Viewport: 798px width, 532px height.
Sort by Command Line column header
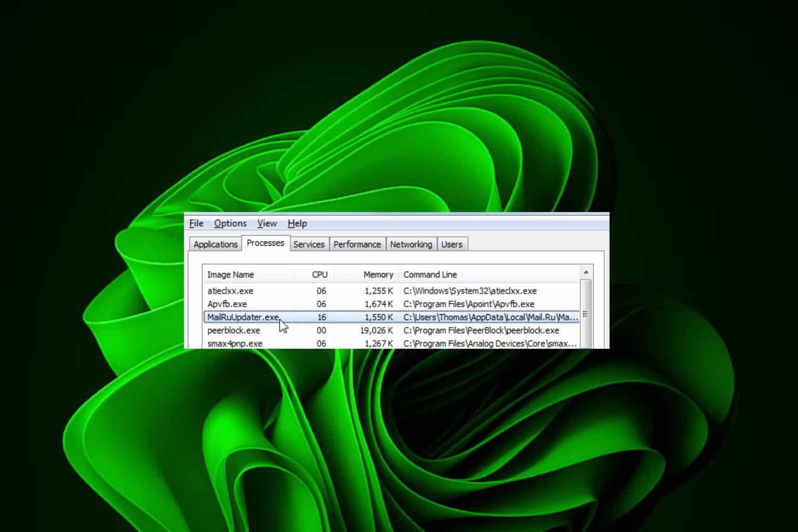(489, 274)
